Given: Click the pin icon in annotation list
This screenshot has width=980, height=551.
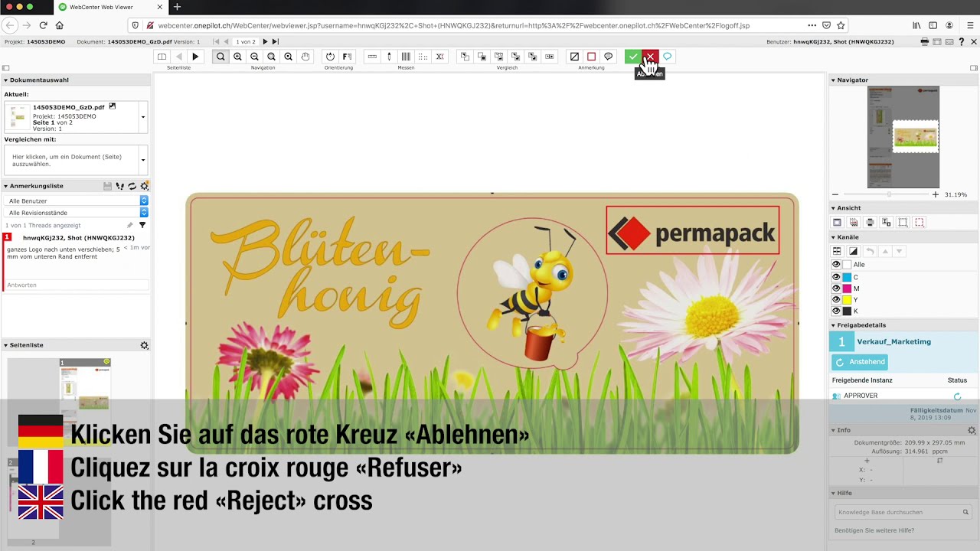Looking at the screenshot, I should pyautogui.click(x=129, y=226).
